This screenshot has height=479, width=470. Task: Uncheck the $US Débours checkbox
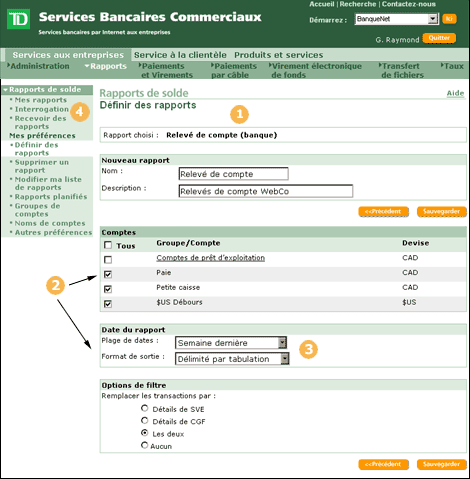(108, 304)
